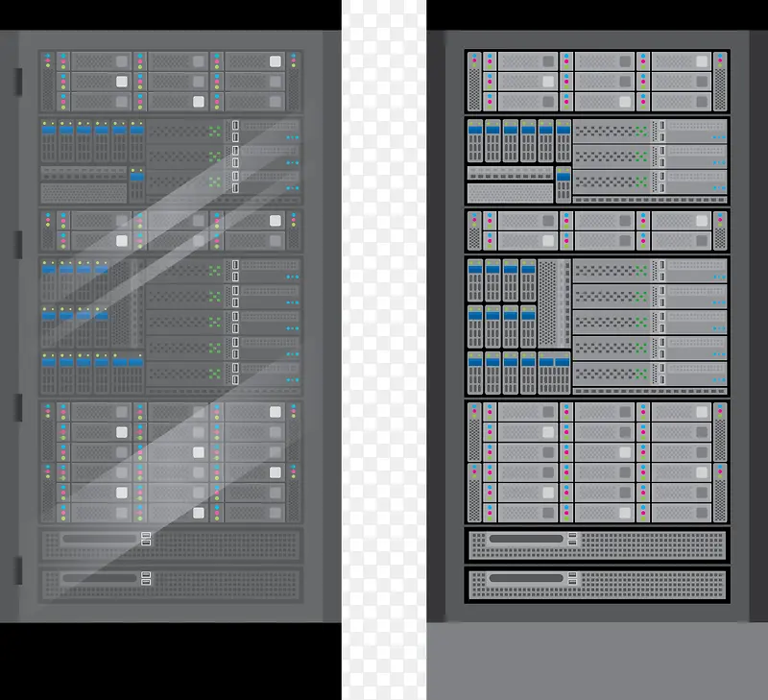Screen dimensions: 768x700
Task: Click the gray plinth beneath the right rack
Action: 597,661
